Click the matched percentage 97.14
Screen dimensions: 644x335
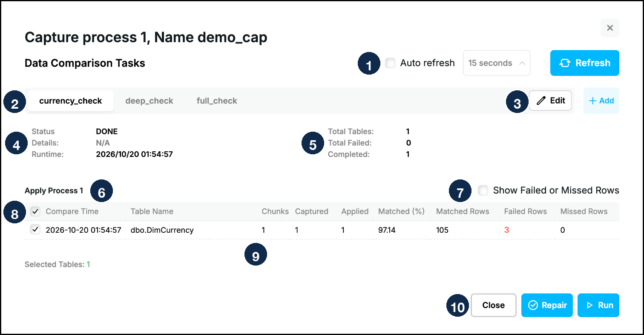click(388, 230)
